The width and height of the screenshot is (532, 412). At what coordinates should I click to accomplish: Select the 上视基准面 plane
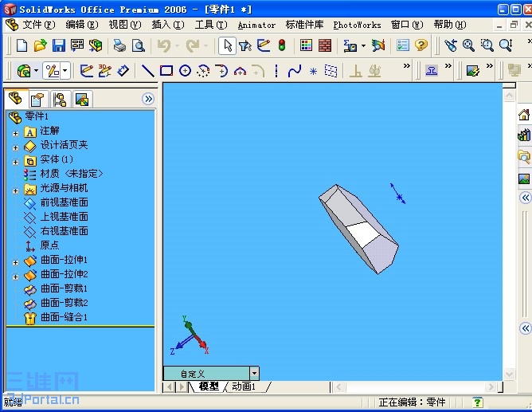65,217
